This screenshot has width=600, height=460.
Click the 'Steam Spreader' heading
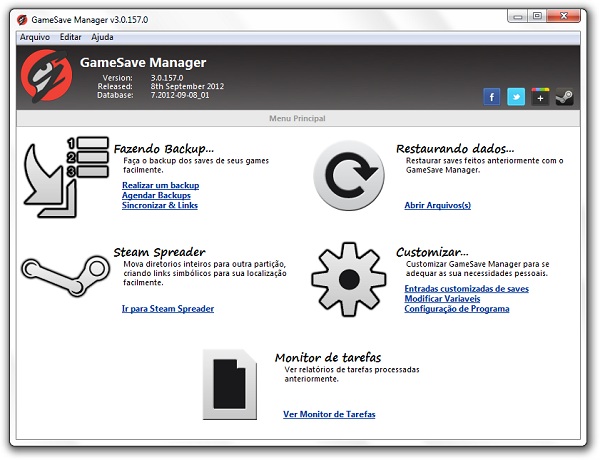(160, 252)
